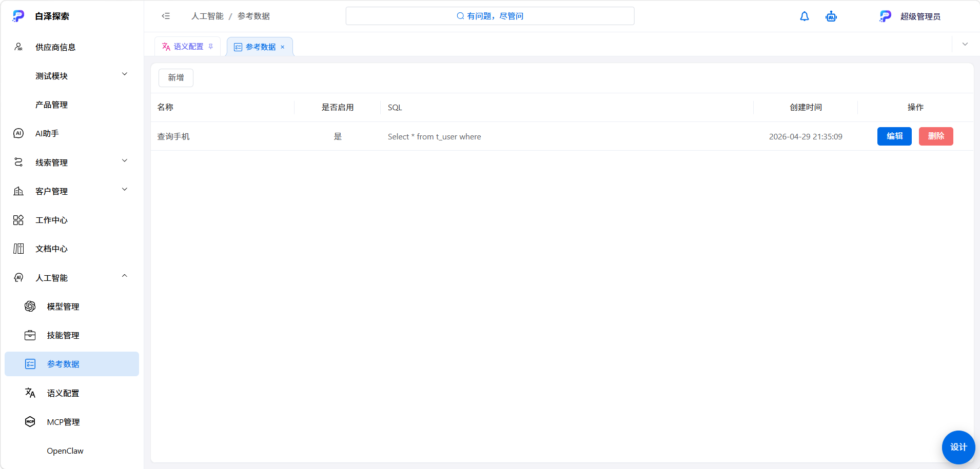Select 参考数据 in the sidebar
980x469 pixels.
pos(72,364)
